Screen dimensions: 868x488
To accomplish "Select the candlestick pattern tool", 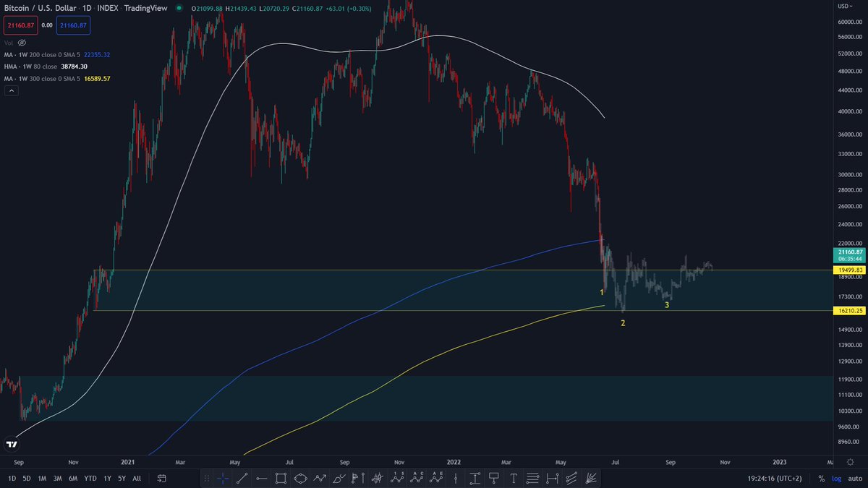I will click(x=378, y=478).
